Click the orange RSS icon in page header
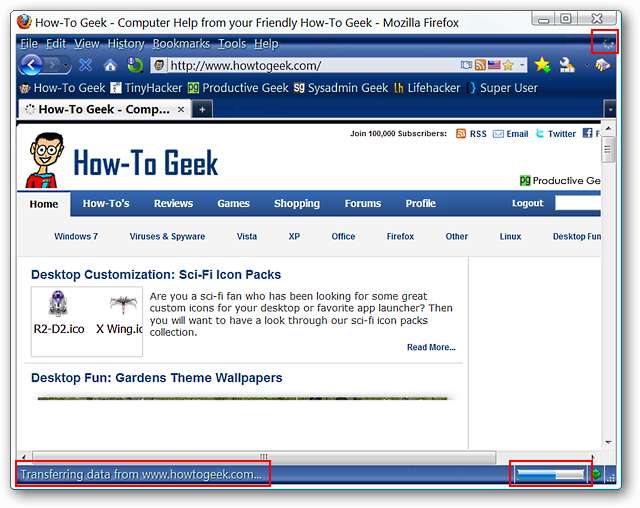 click(461, 133)
